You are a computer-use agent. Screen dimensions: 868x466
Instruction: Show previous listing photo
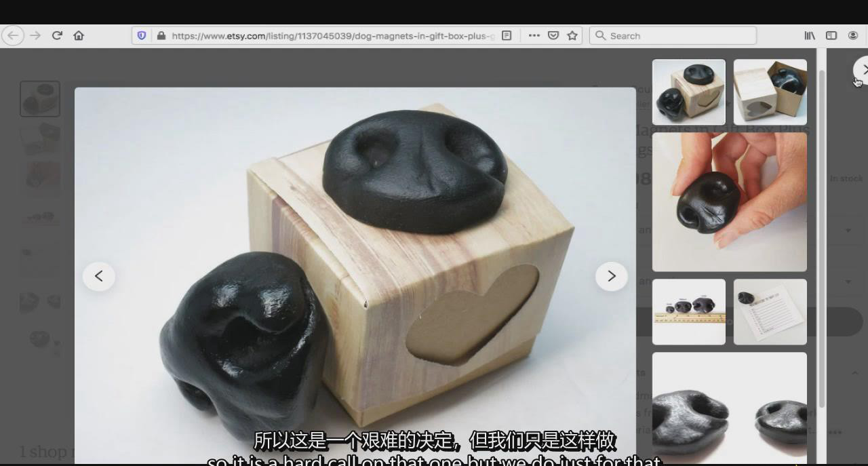(x=99, y=275)
